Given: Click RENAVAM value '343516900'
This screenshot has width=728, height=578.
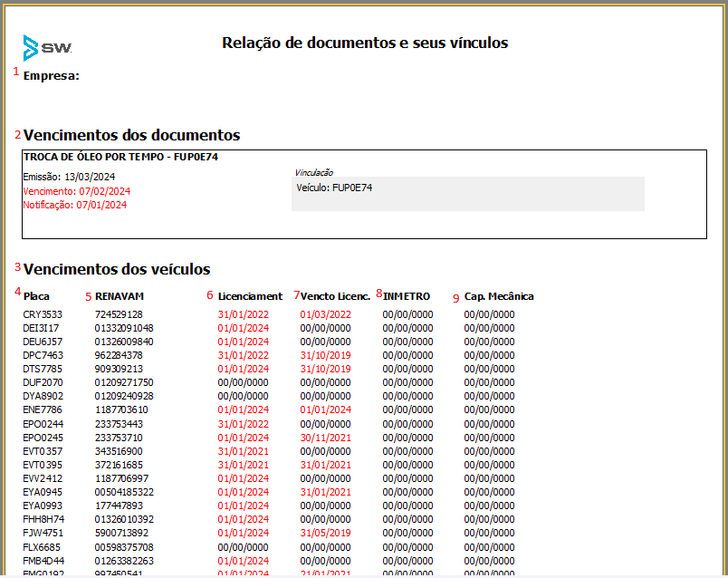Looking at the screenshot, I should coord(119,451).
